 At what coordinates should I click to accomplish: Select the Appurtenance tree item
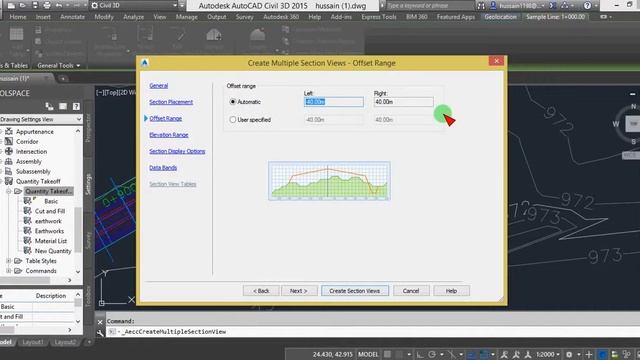pos(35,131)
